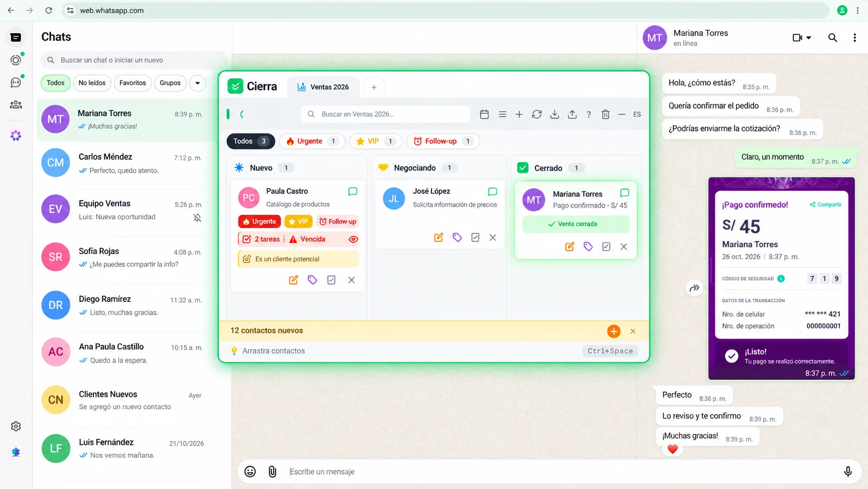Add a new Cierra tab with plus

[374, 87]
